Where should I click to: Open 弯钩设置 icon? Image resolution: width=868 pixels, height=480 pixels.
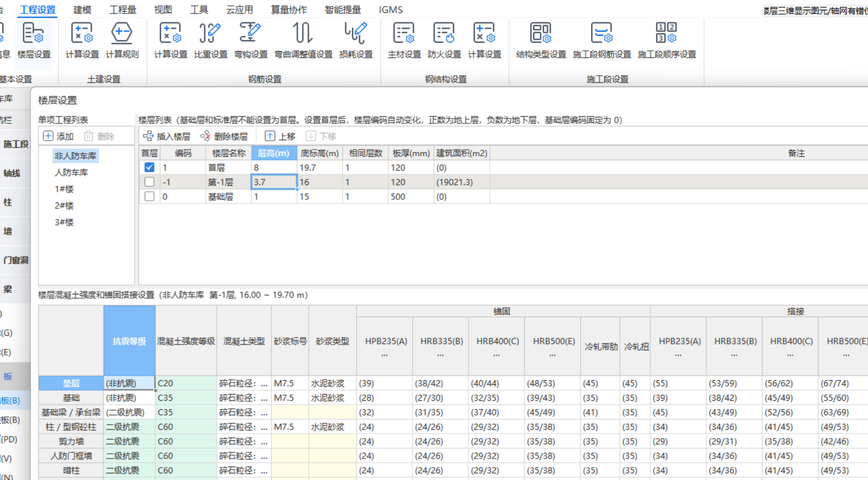pos(251,41)
